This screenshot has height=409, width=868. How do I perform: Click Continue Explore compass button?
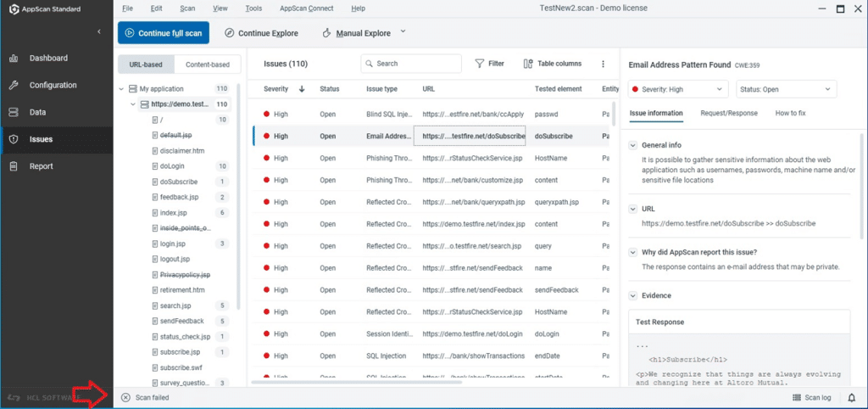tap(261, 33)
